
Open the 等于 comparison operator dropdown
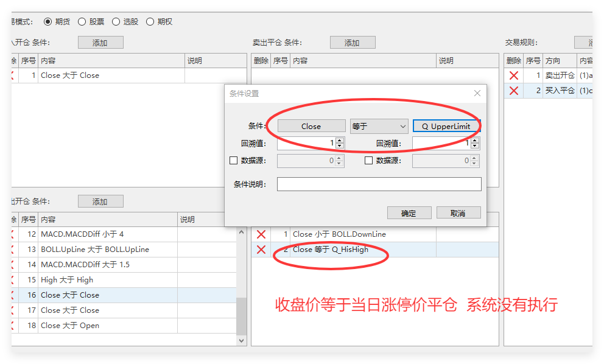click(x=379, y=126)
